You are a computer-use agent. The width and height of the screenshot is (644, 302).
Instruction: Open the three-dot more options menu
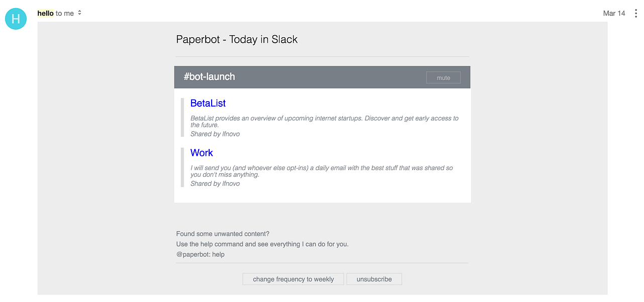pyautogui.click(x=636, y=14)
